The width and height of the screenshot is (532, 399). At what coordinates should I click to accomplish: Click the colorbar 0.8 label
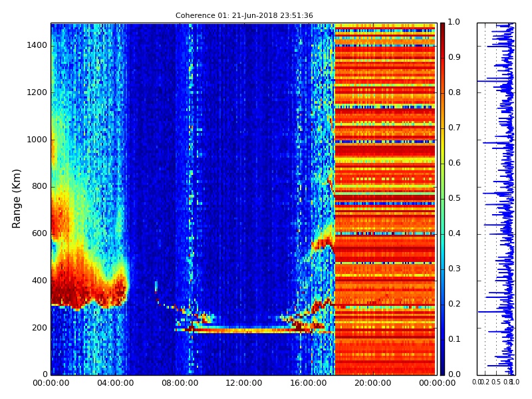(454, 92)
